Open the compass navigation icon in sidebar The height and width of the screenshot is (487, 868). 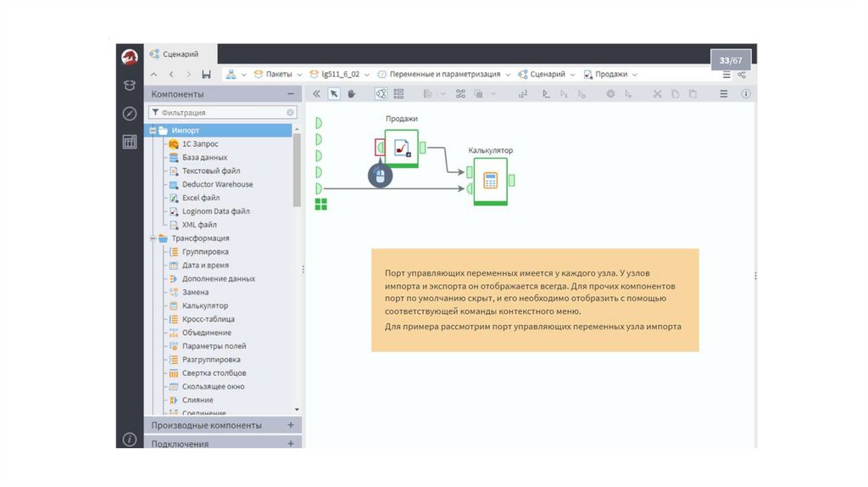[130, 114]
